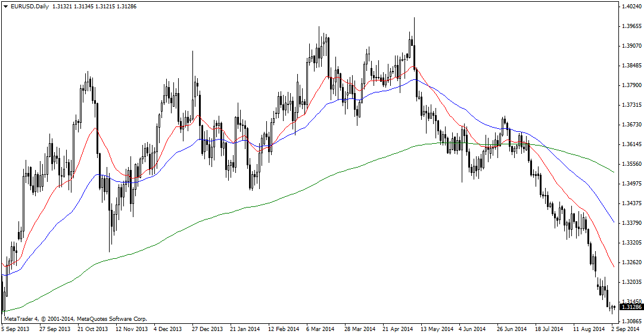Select the 5 Sep 2013 date label
Viewport: 644px width, 334px height.
pyautogui.click(x=14, y=329)
